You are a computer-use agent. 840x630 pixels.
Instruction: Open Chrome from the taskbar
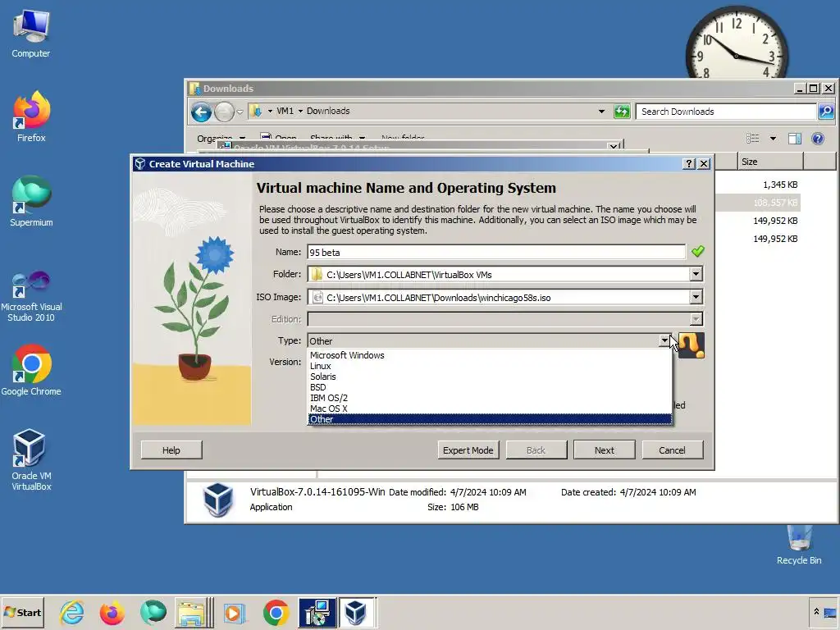coord(276,612)
